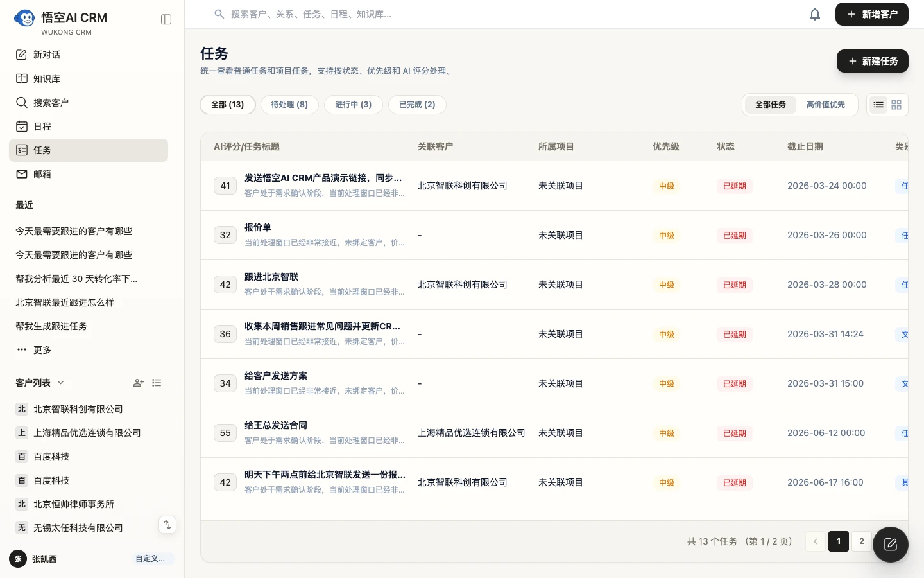Click the 新增客户 button

coord(871,14)
